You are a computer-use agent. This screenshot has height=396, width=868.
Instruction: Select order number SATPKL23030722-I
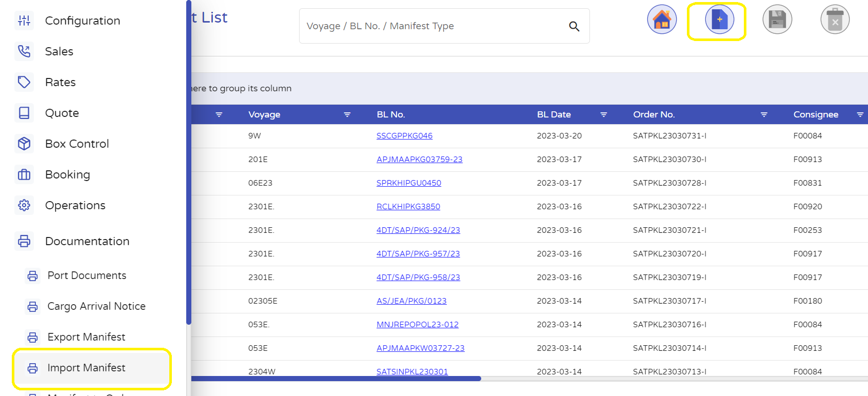(x=669, y=207)
